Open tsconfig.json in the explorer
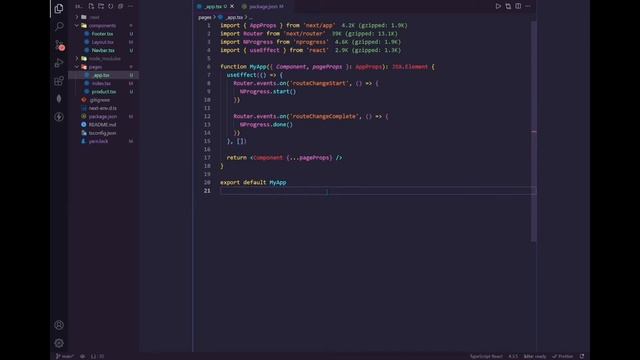The height and width of the screenshot is (360, 640). [102, 133]
